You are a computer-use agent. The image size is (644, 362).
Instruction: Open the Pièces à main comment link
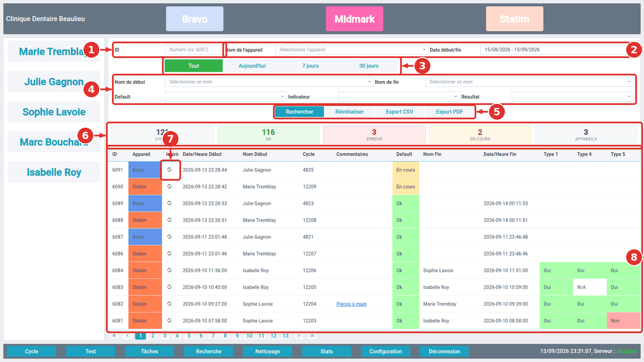tap(352, 304)
